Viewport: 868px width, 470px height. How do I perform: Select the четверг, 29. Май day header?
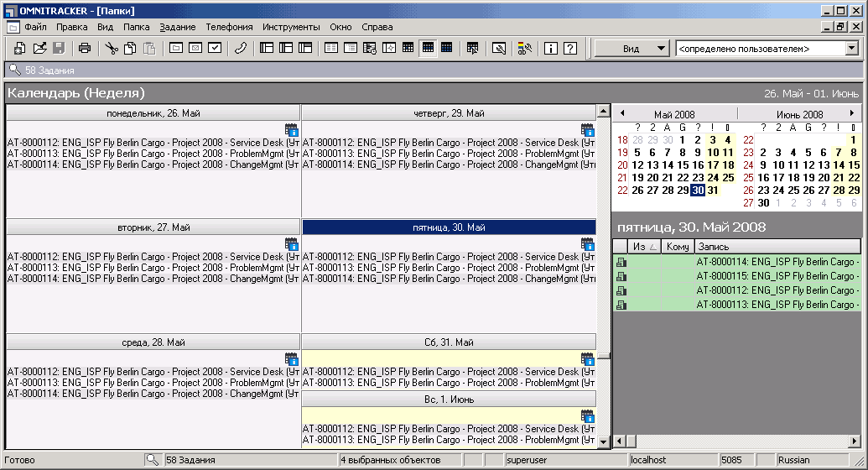pos(449,113)
